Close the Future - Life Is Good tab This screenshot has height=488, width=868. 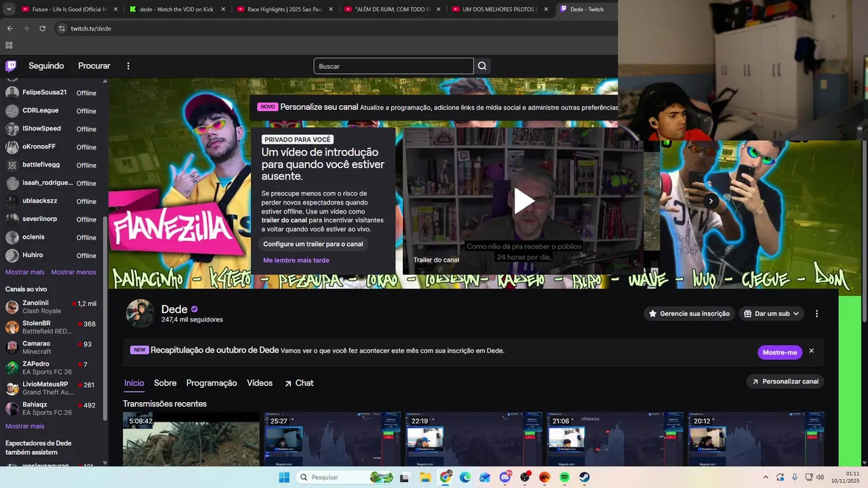(x=115, y=9)
